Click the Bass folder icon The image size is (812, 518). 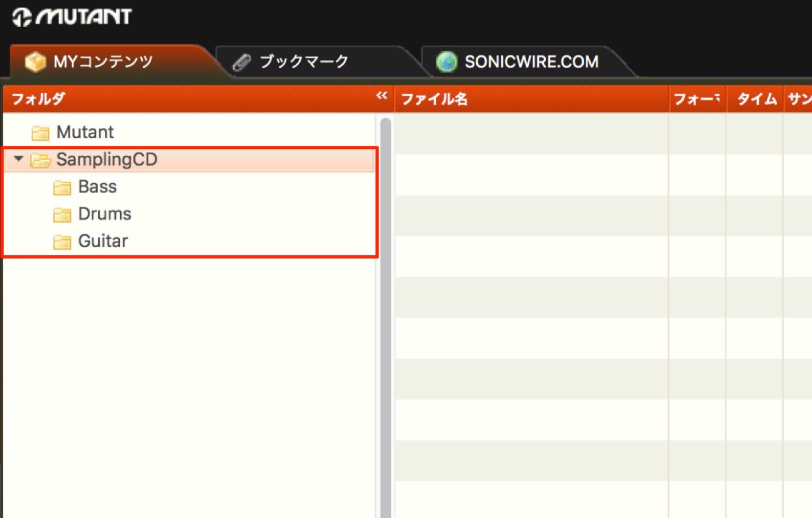click(x=62, y=188)
